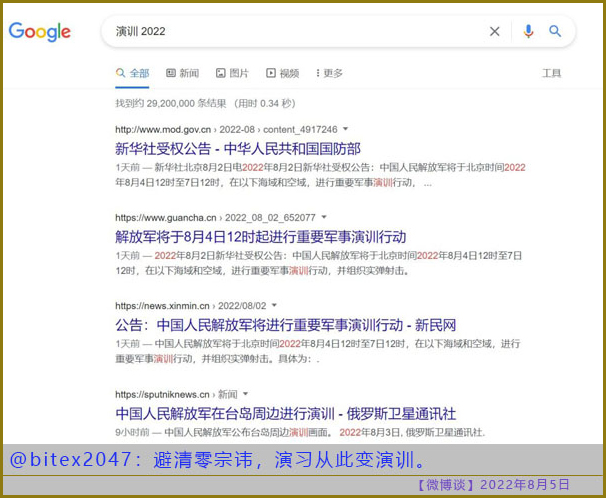The height and width of the screenshot is (498, 606).
Task: Open the dropdown arrow next to sputniknews.cn URL
Action: [x=245, y=394]
